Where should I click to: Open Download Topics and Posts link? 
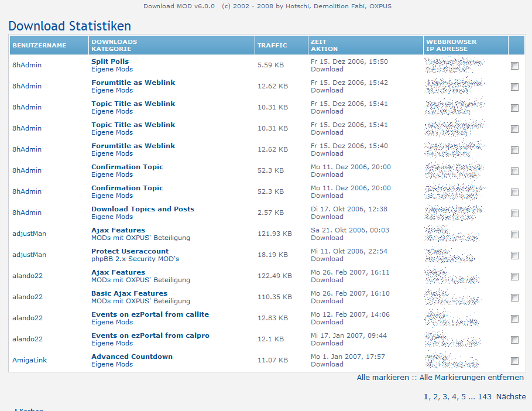(x=143, y=209)
